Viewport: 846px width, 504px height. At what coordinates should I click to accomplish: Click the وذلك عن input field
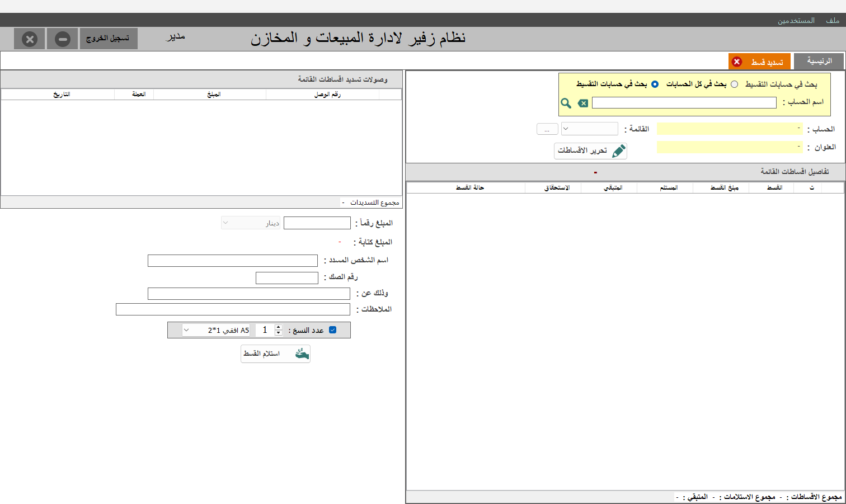tap(249, 294)
